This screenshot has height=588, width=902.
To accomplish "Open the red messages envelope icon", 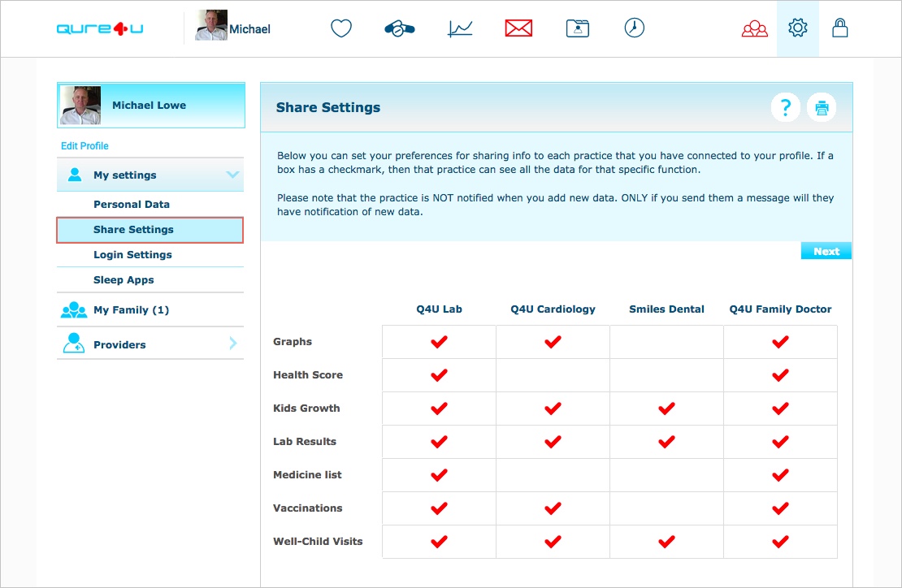I will (518, 28).
